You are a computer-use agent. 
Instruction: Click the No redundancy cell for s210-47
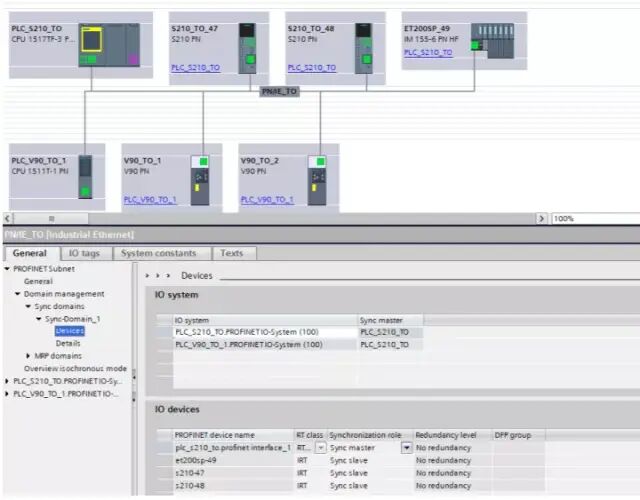pos(452,473)
